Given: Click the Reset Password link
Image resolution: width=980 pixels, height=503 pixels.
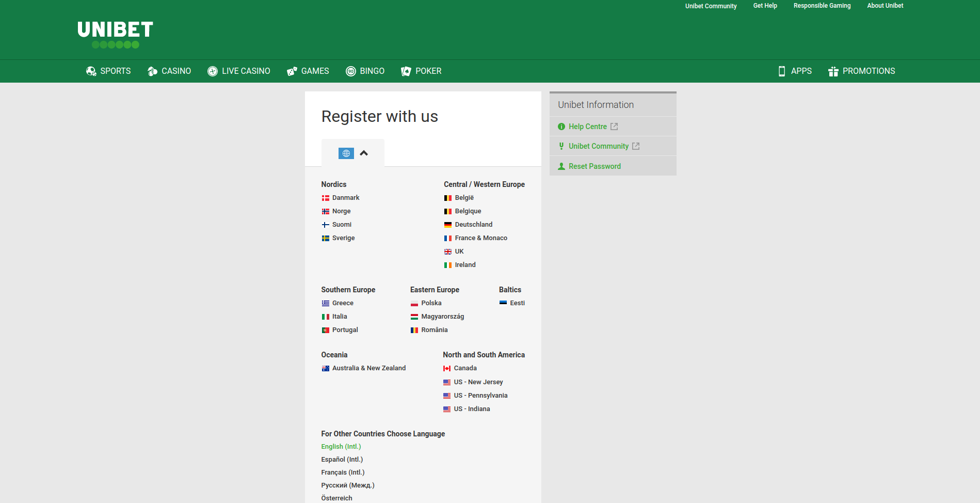Looking at the screenshot, I should tap(595, 166).
